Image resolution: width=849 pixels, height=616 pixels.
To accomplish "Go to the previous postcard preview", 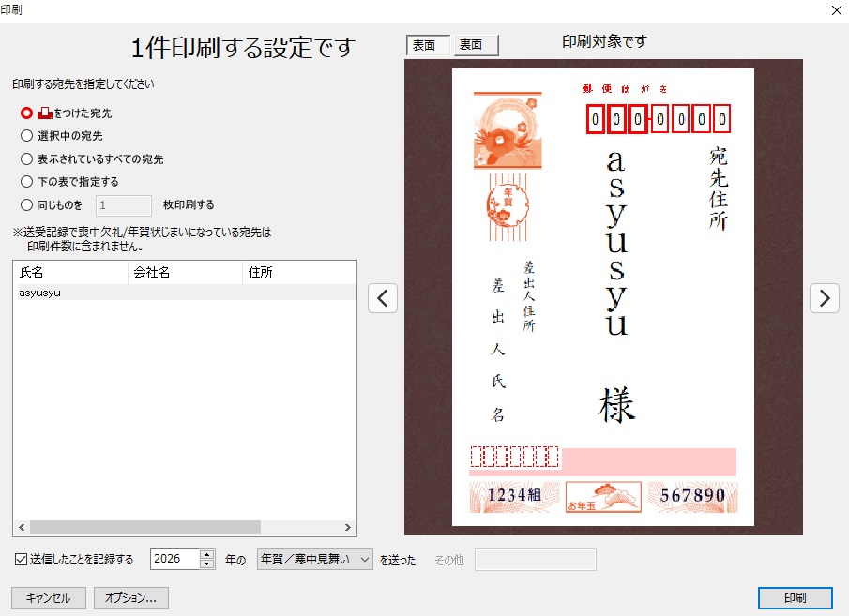I will pyautogui.click(x=383, y=297).
